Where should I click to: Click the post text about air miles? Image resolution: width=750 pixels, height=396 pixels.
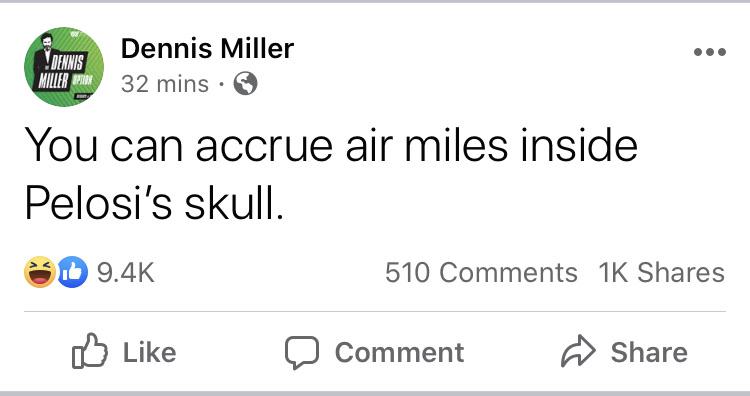[x=331, y=175]
